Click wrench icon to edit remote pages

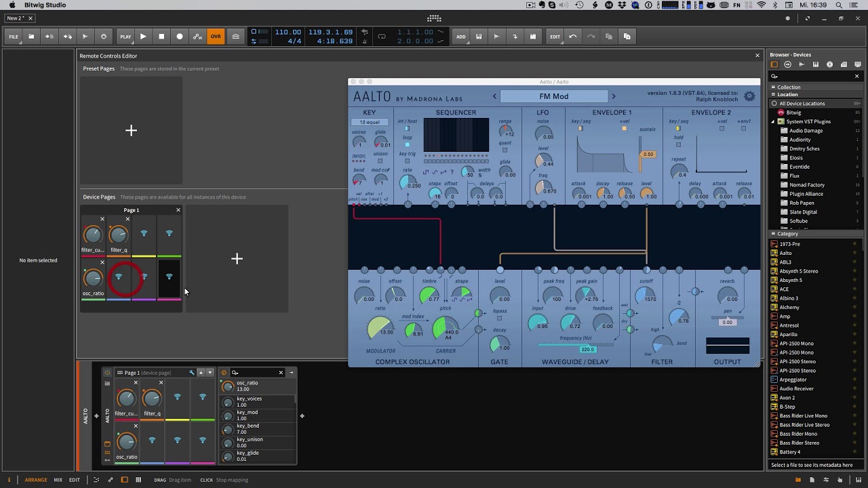pyautogui.click(x=192, y=373)
